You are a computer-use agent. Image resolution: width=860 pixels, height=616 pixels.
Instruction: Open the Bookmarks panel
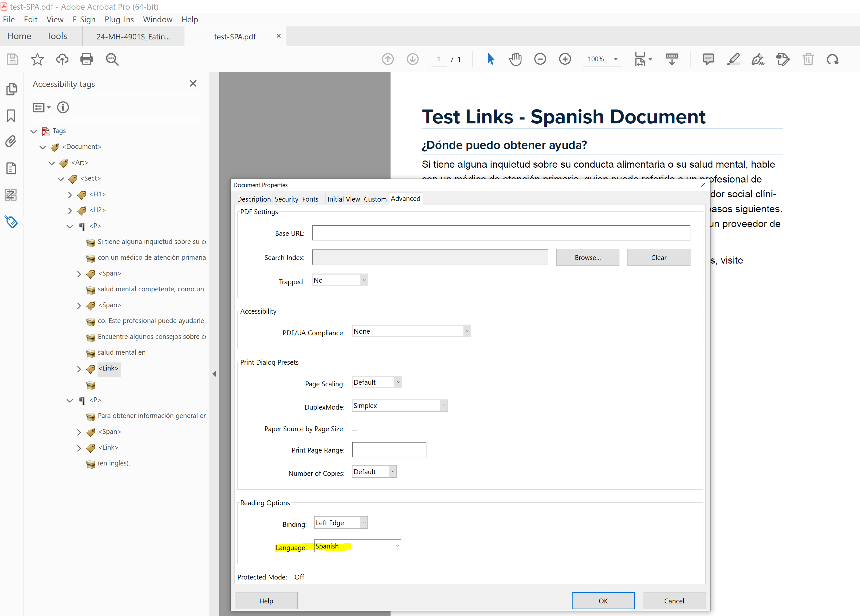pyautogui.click(x=11, y=116)
